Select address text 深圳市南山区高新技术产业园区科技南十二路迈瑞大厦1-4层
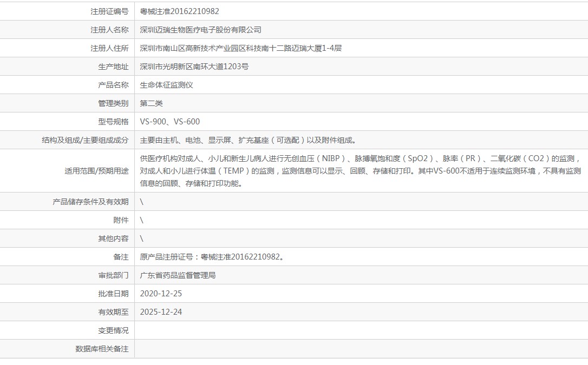588x365 pixels. pos(241,48)
